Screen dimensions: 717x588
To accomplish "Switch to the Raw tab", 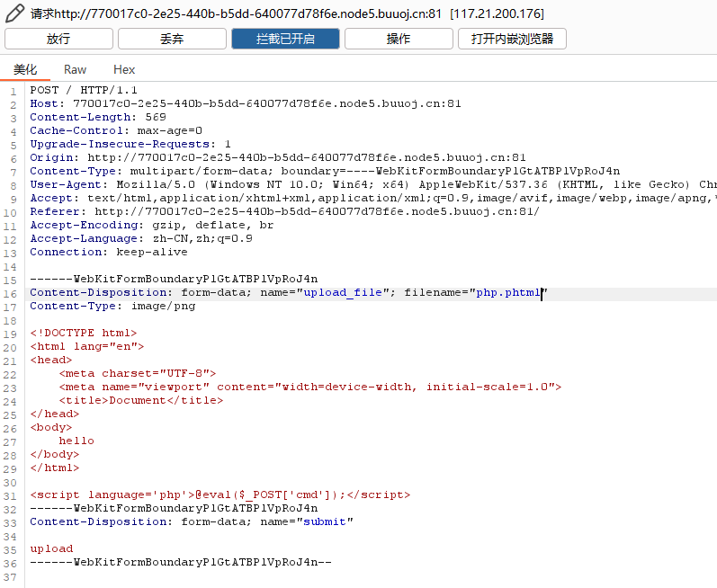I will 75,69.
